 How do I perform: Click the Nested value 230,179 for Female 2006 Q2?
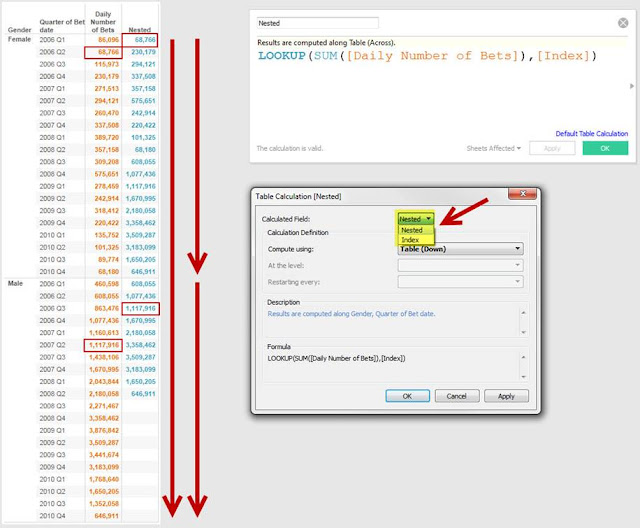pos(143,52)
